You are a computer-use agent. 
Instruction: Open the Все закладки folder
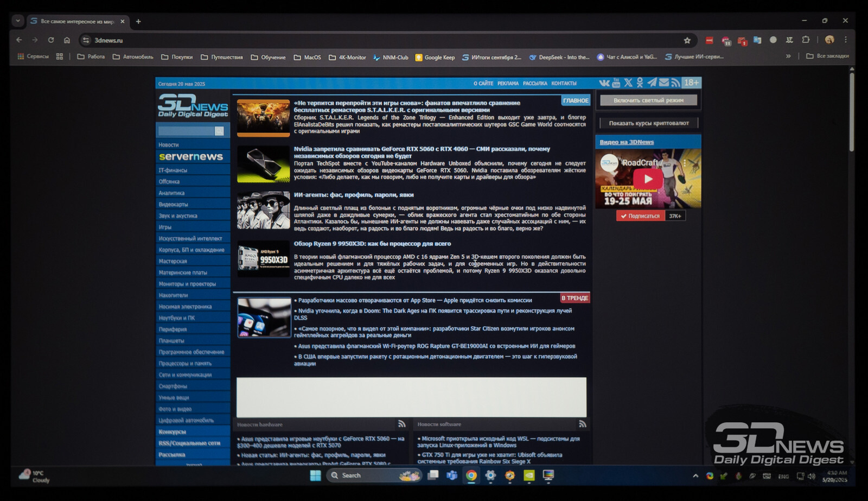pyautogui.click(x=827, y=56)
